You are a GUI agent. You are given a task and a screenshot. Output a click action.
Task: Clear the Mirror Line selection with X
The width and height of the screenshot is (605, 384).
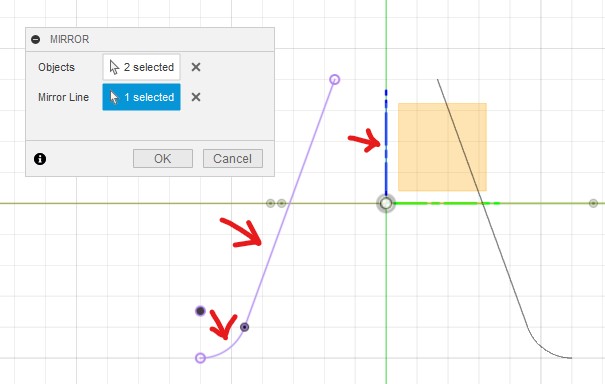pyautogui.click(x=196, y=97)
